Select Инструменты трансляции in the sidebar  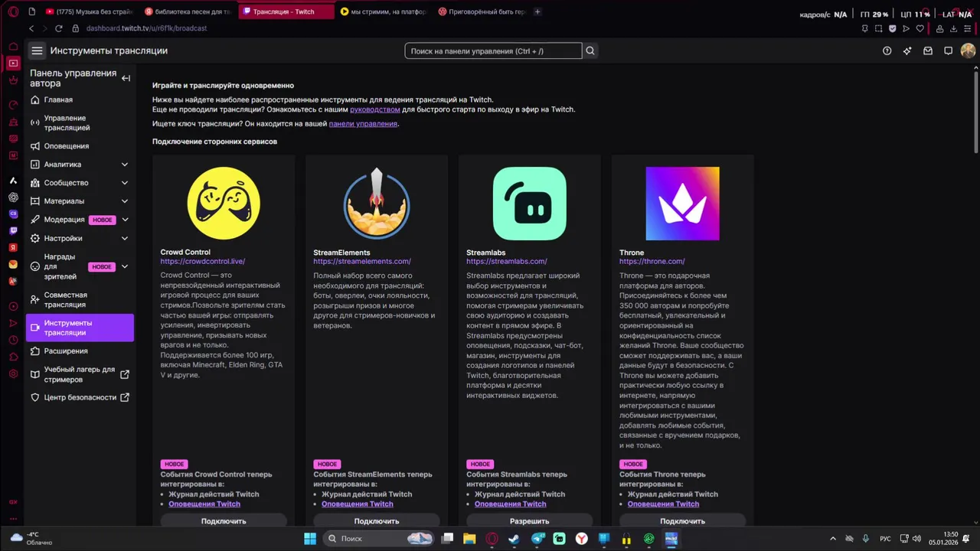[80, 328]
